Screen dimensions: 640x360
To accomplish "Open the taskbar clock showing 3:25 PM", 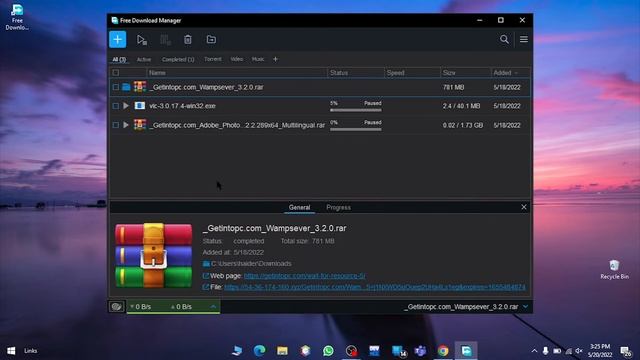I will click(600, 351).
